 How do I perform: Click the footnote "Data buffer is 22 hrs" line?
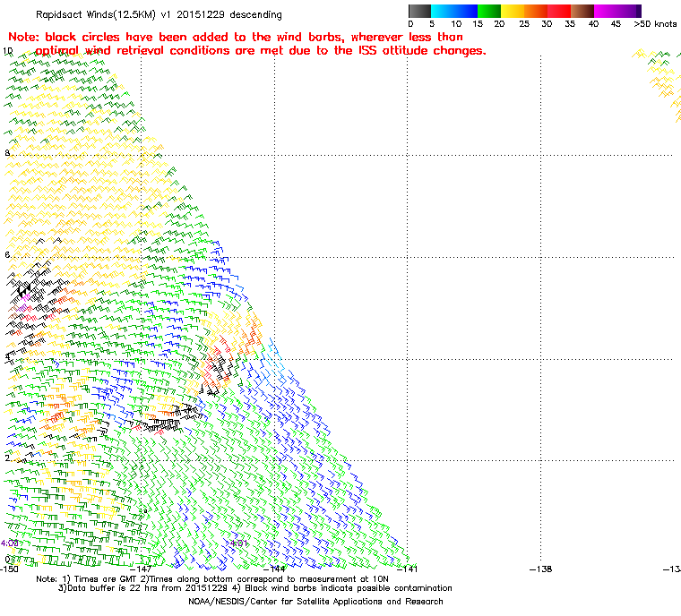point(255,588)
